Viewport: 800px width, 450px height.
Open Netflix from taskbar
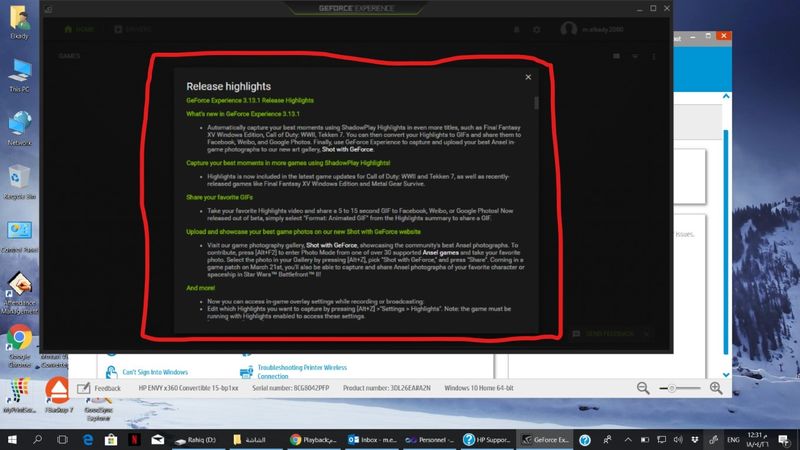click(134, 439)
